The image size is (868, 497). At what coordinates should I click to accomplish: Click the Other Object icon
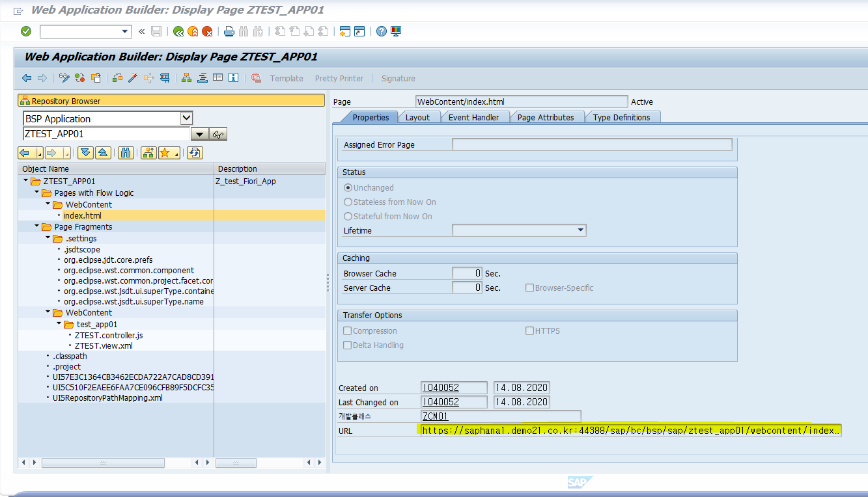[96, 78]
